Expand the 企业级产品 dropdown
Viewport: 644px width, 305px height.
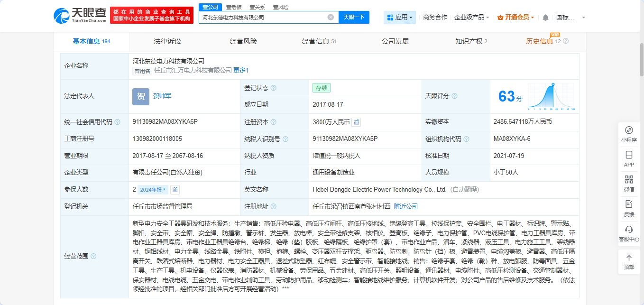(x=472, y=18)
